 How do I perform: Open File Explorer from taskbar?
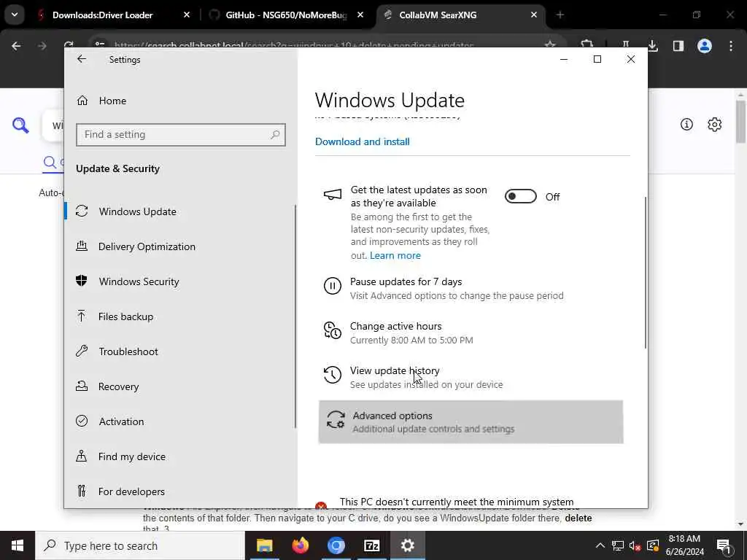(x=264, y=545)
